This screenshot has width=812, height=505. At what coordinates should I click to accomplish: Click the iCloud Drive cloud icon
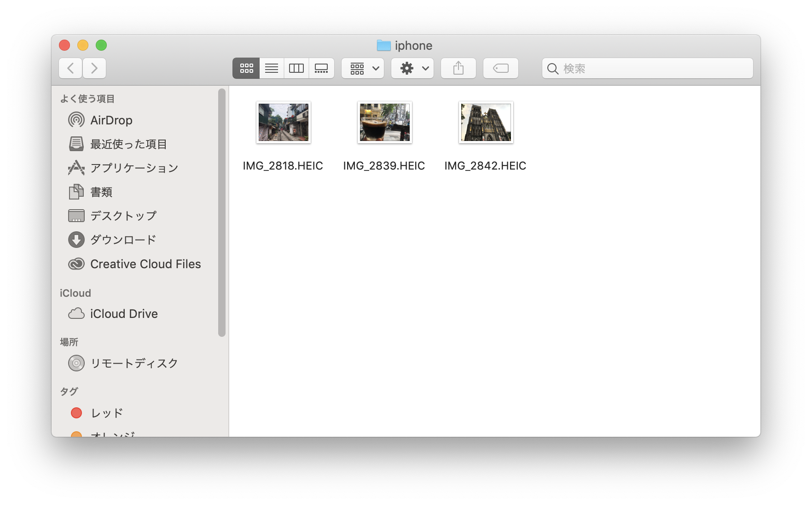(76, 313)
